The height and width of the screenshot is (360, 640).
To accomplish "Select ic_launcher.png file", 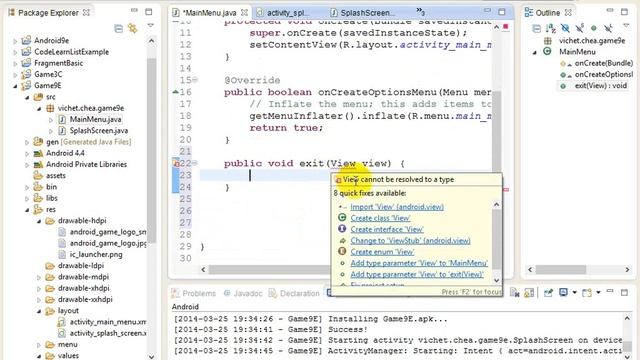I will (x=96, y=254).
